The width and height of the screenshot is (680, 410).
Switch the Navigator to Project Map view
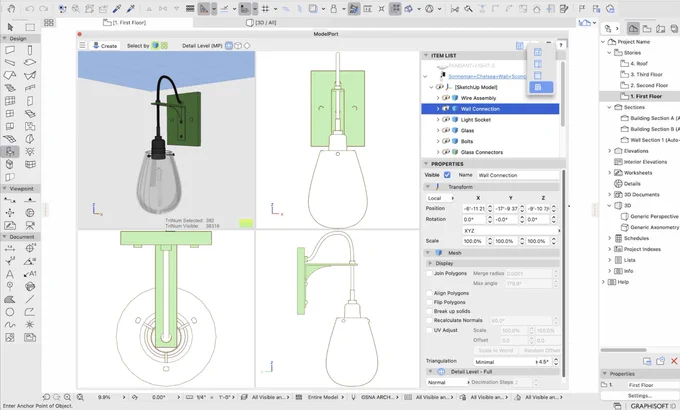(x=633, y=29)
